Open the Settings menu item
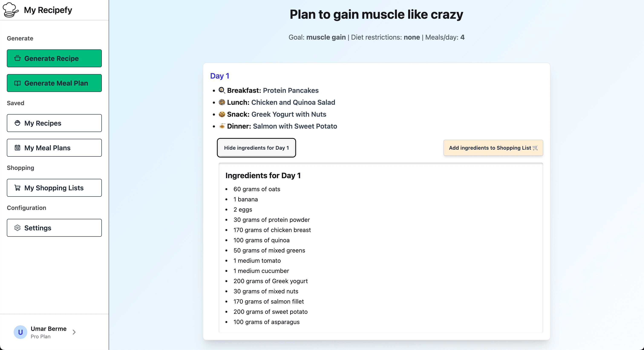 54,228
